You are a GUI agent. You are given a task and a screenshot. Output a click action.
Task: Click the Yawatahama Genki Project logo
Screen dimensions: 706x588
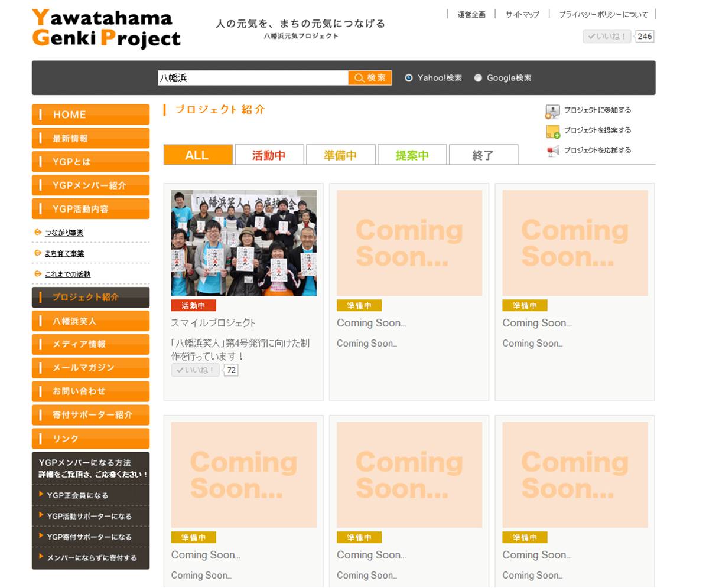coord(106,28)
